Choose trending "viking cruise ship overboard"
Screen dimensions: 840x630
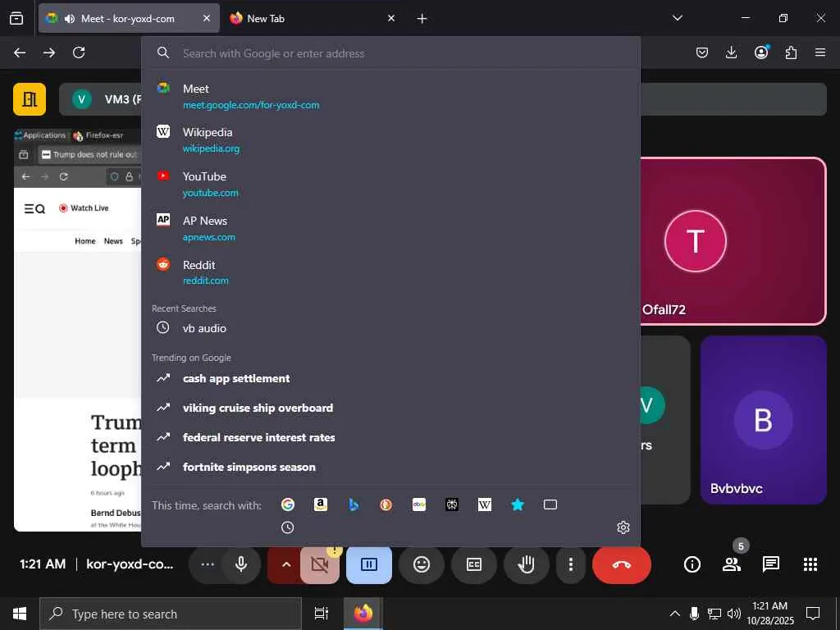(x=391, y=408)
